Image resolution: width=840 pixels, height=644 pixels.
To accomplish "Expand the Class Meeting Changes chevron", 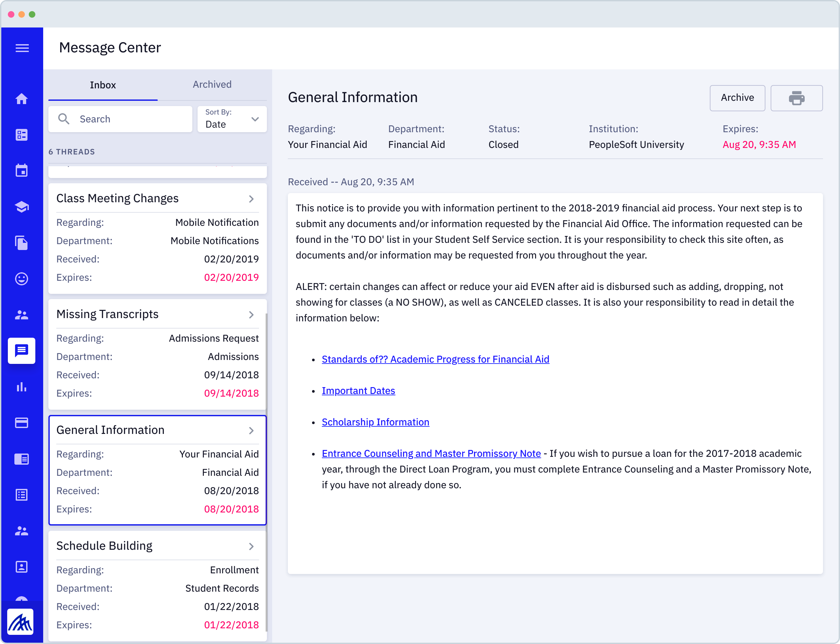I will pyautogui.click(x=252, y=199).
